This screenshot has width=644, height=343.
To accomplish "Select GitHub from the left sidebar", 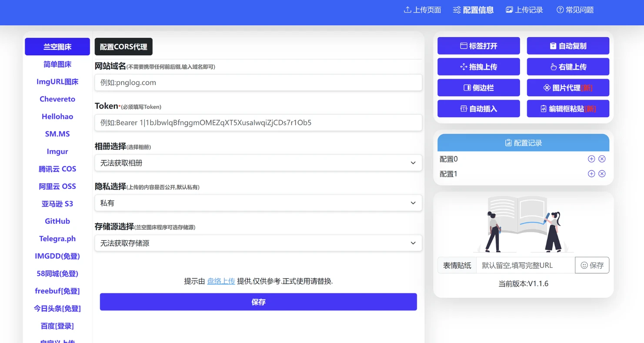I will [x=57, y=221].
